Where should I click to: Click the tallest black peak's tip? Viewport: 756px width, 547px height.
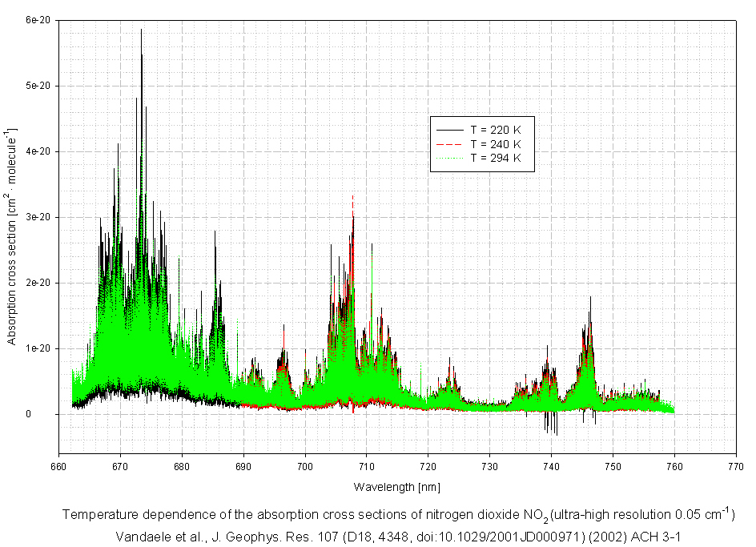(142, 30)
